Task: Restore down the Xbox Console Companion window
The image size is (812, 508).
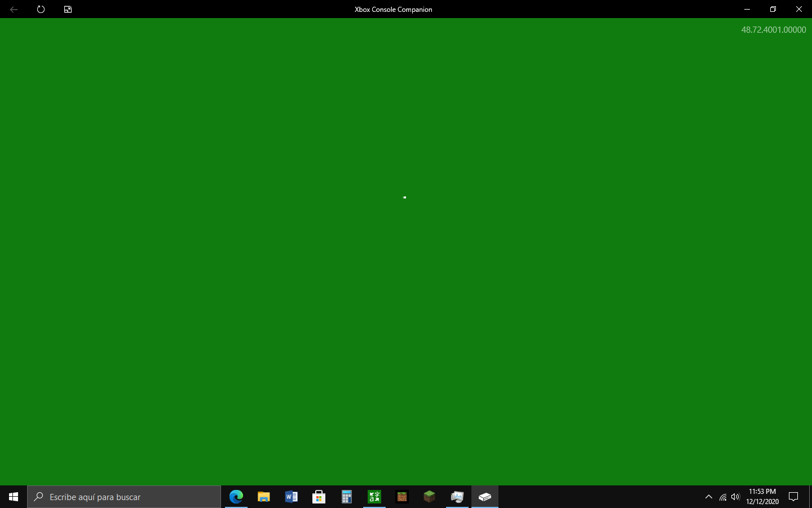Action: [x=773, y=9]
